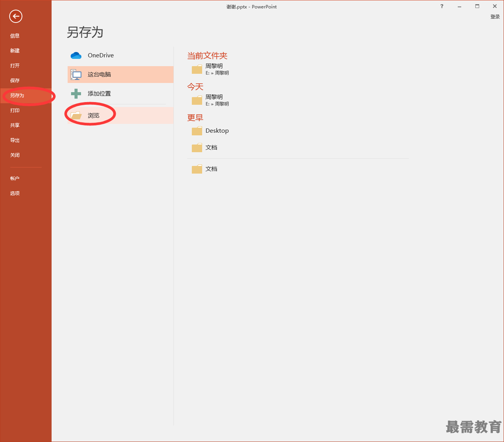The width and height of the screenshot is (504, 442).
Task: Click the OneDrive cloud icon
Action: click(76, 55)
